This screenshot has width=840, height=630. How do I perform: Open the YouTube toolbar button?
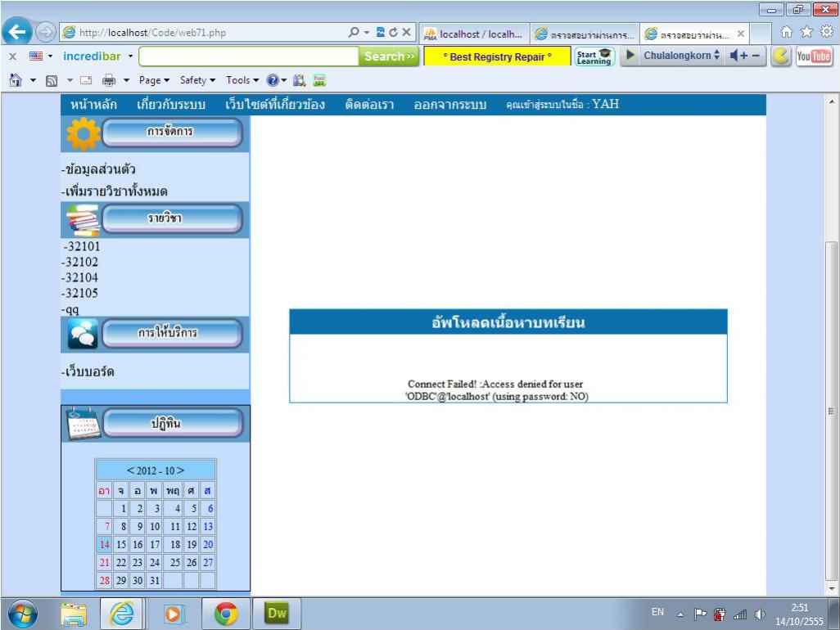click(x=813, y=56)
